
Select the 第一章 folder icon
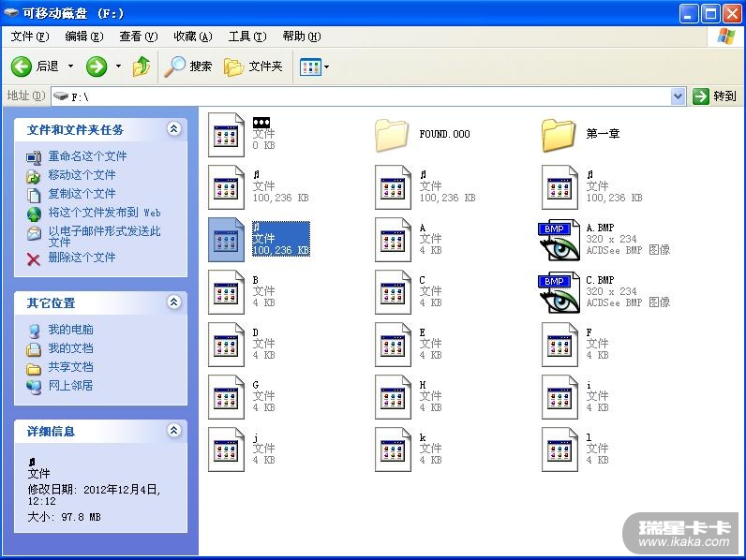point(559,135)
